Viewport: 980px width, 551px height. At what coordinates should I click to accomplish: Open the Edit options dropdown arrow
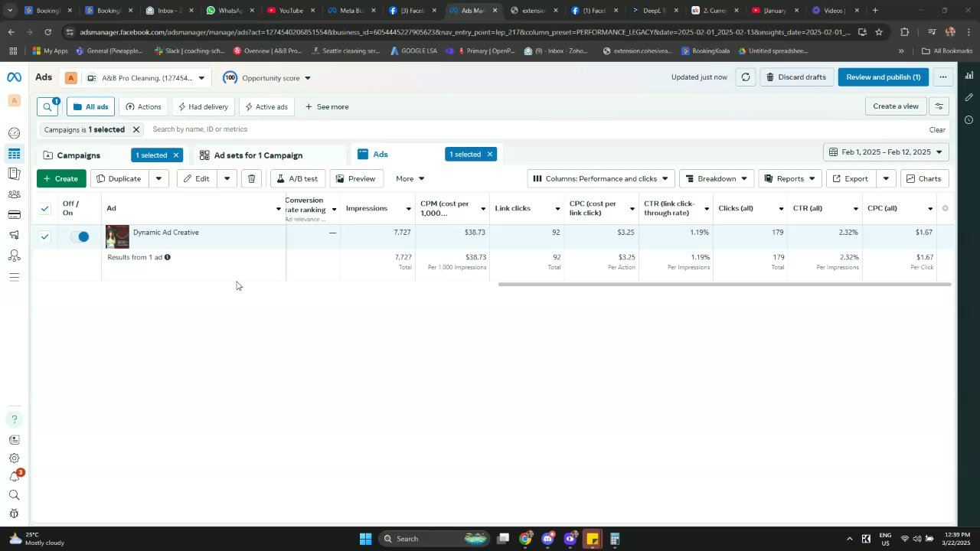pyautogui.click(x=227, y=178)
